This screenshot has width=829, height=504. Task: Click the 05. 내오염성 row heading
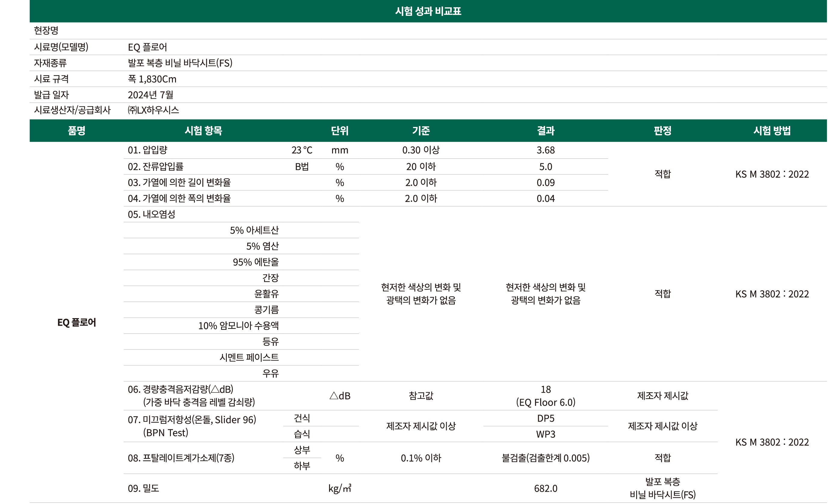point(151,214)
